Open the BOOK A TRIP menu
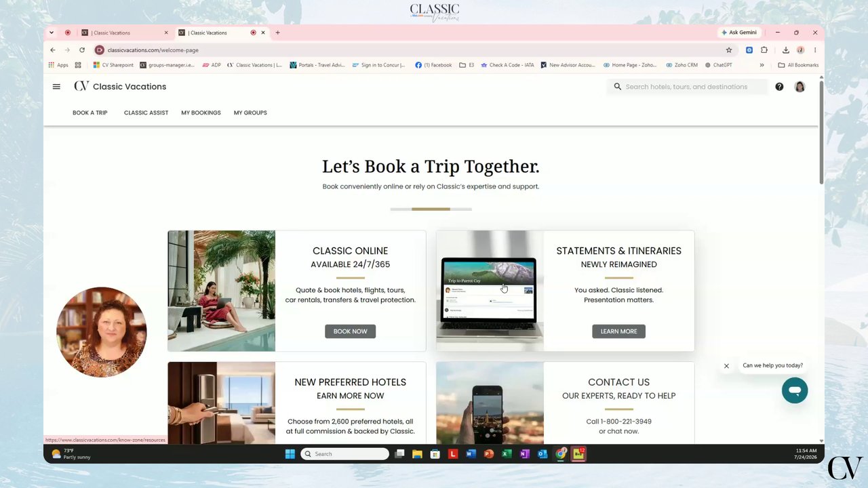This screenshot has height=488, width=868. tap(90, 113)
